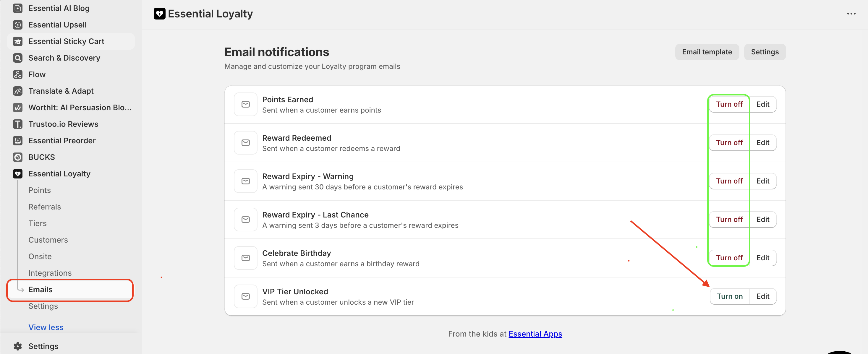Select the Emails sub-menu item
The width and height of the screenshot is (868, 354).
(70, 289)
